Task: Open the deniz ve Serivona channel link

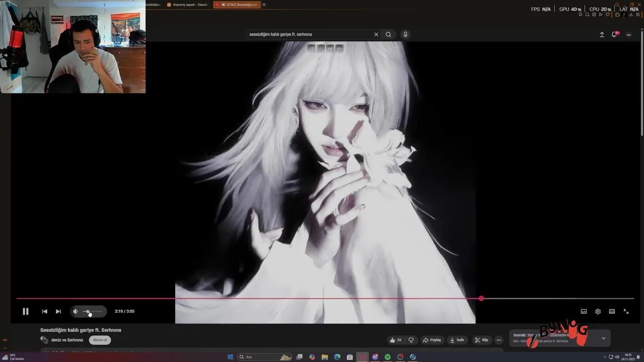Action: tap(67, 340)
